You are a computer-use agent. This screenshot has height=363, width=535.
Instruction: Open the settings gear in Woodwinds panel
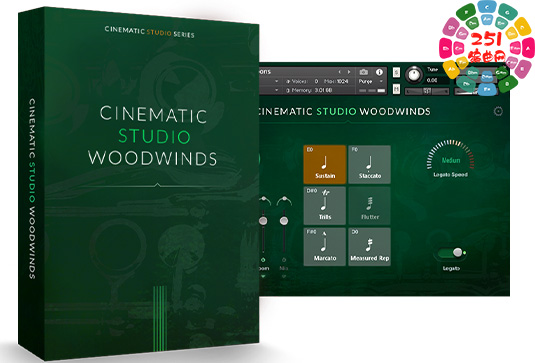[x=498, y=111]
